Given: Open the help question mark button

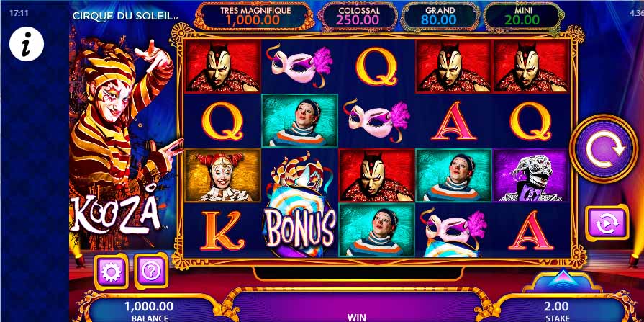Looking at the screenshot, I should [x=151, y=272].
